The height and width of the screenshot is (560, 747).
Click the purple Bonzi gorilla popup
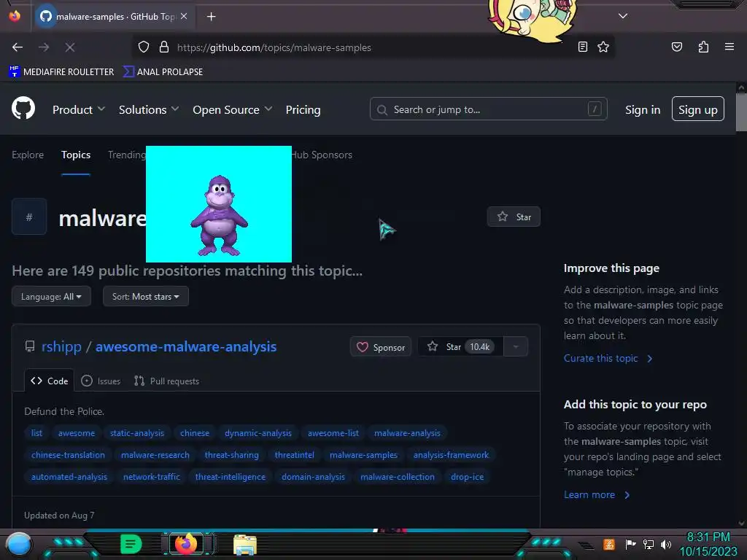click(219, 204)
